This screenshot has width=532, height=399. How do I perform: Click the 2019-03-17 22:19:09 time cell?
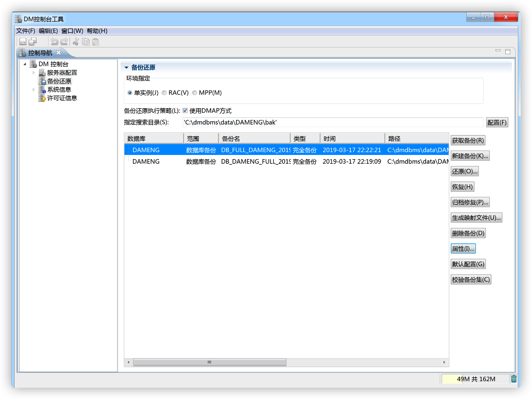352,161
